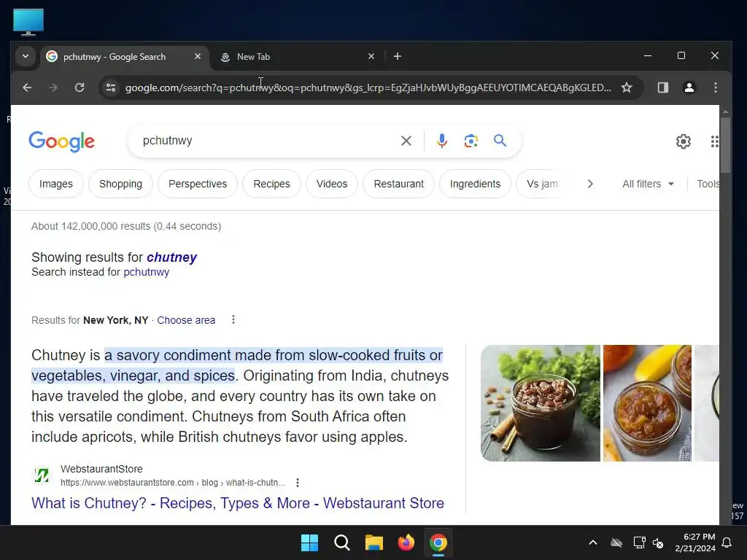Start a voice search with the microphone
Image resolution: width=747 pixels, height=560 pixels.
[x=441, y=141]
